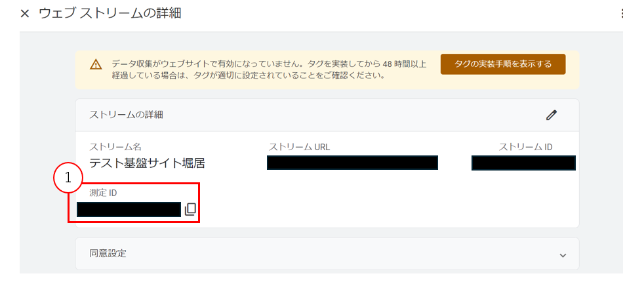644x282 pixels.
Task: Click the ストリーム名 label
Action: [115, 147]
